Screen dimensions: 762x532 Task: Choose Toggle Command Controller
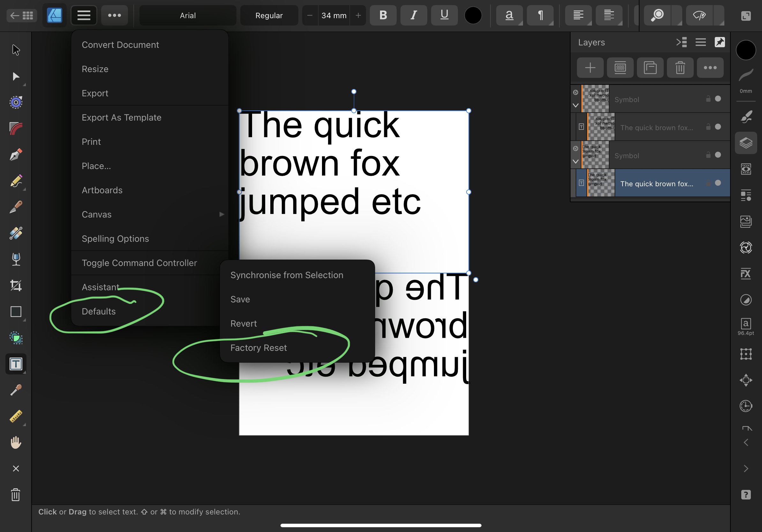(139, 263)
